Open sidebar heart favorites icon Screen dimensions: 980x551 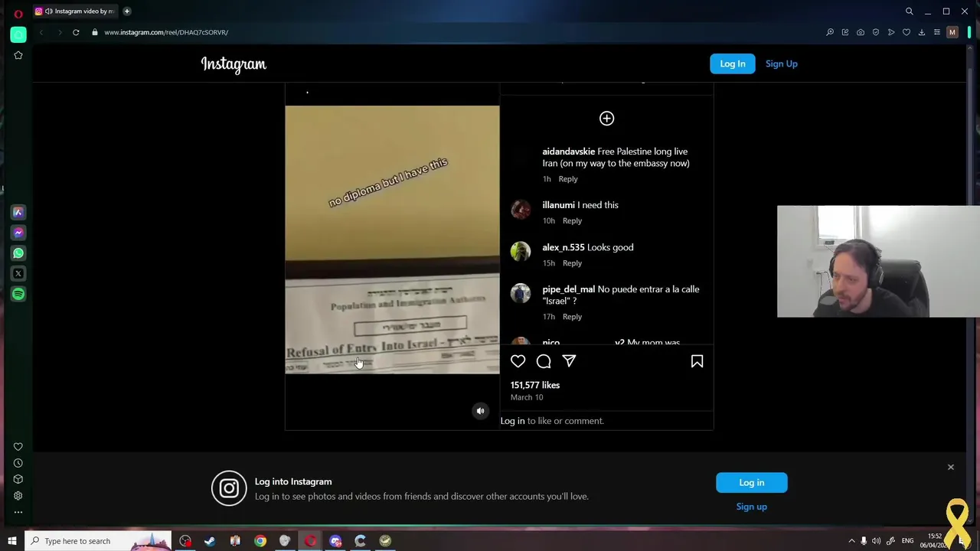(18, 447)
